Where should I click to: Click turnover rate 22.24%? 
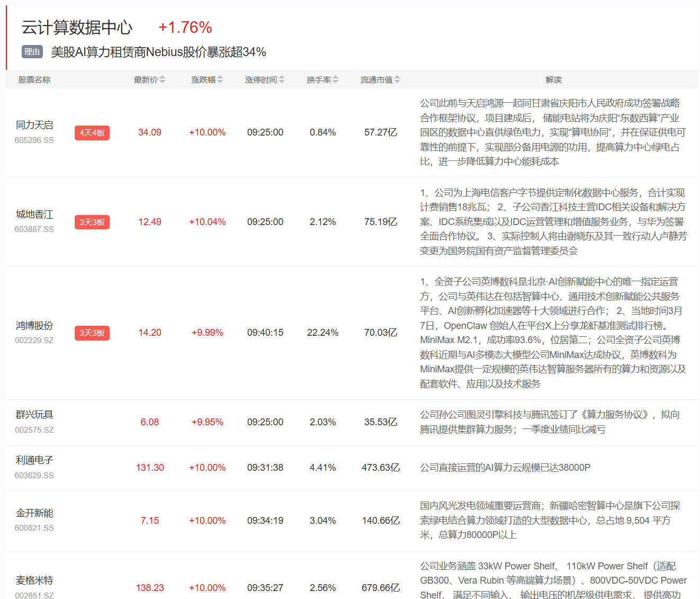click(323, 333)
